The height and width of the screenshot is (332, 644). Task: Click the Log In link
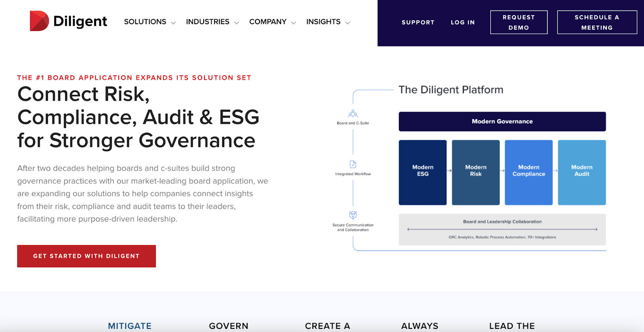[x=462, y=23]
